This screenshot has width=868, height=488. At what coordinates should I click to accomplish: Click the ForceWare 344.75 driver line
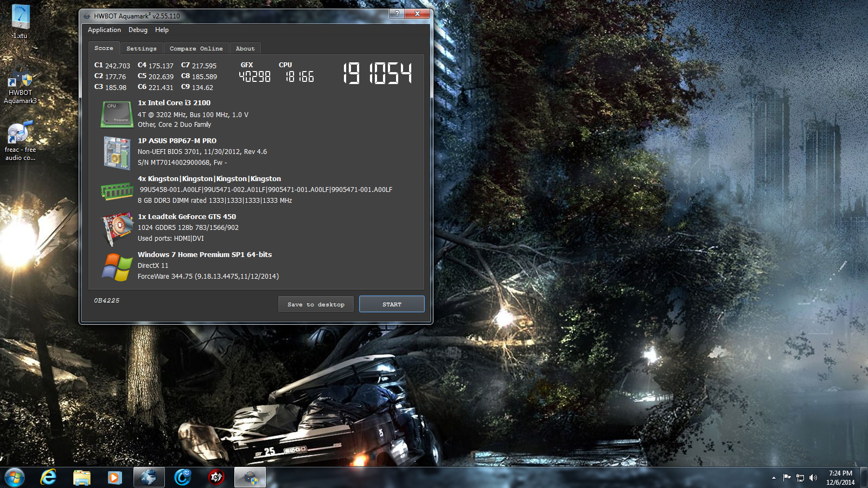pyautogui.click(x=208, y=277)
